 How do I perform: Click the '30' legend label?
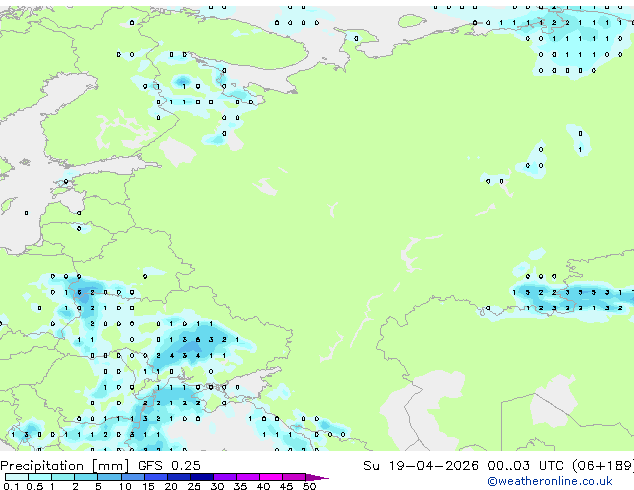tap(217, 486)
